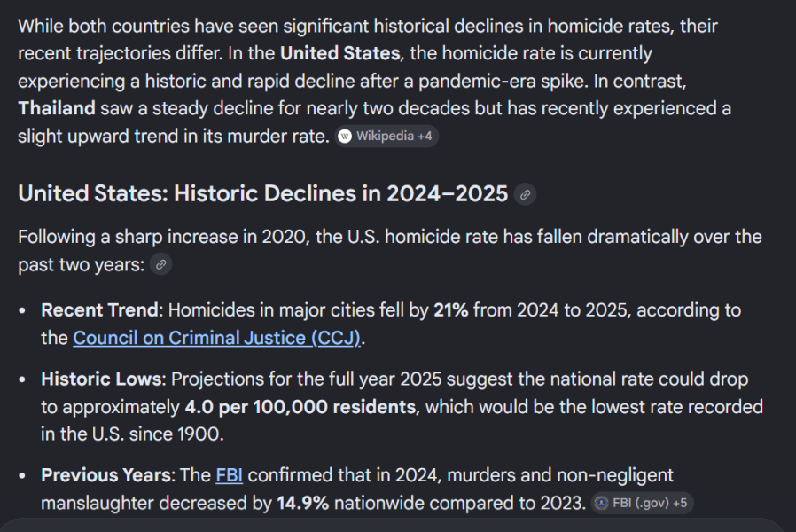Viewport: 796px width, 532px height.
Task: Click the Wikipedia logo icon
Action: 345,137
